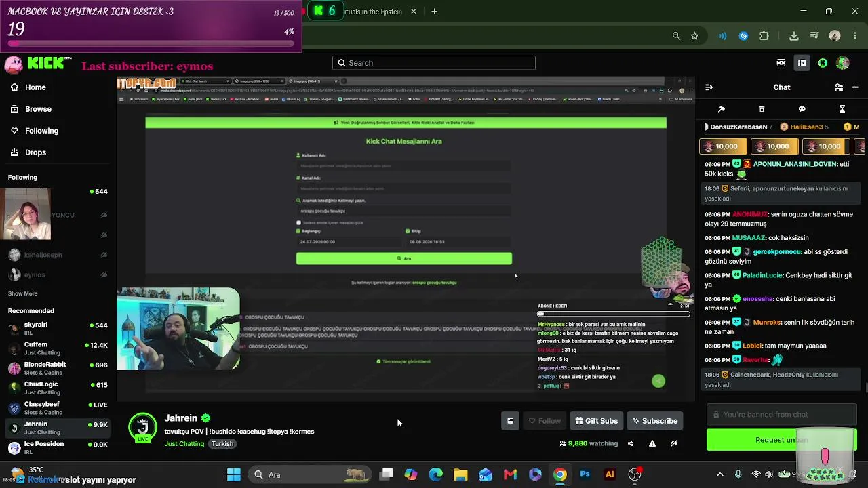Open the Kick treasure chest icon
868x488 pixels.
pos(802,63)
